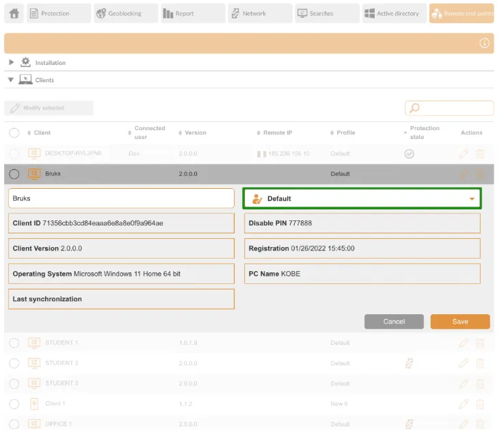Image resolution: width=504 pixels, height=438 pixels.
Task: Click OFFICE 1 protection state icon
Action: 409,424
